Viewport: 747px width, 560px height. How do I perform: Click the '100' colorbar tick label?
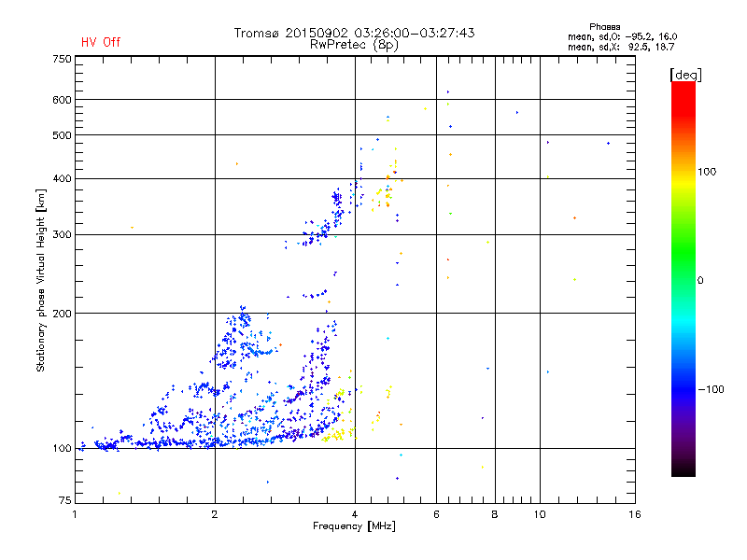click(x=707, y=172)
